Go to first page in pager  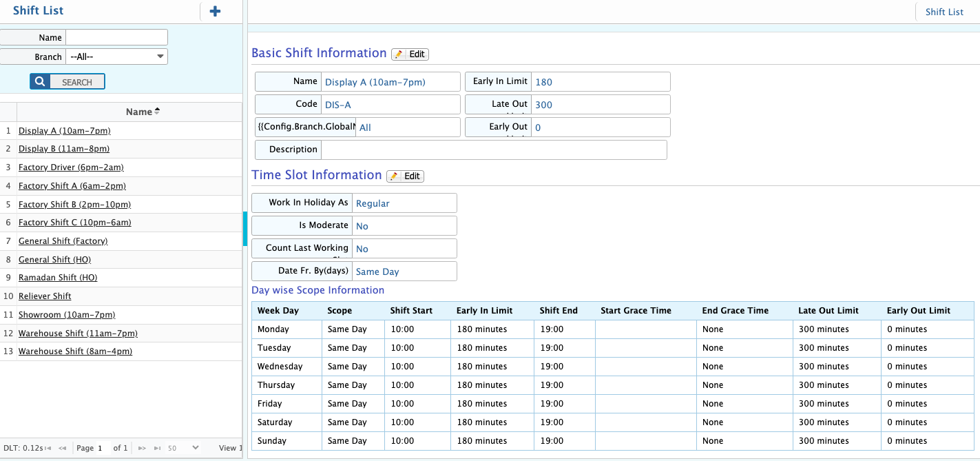(48, 448)
